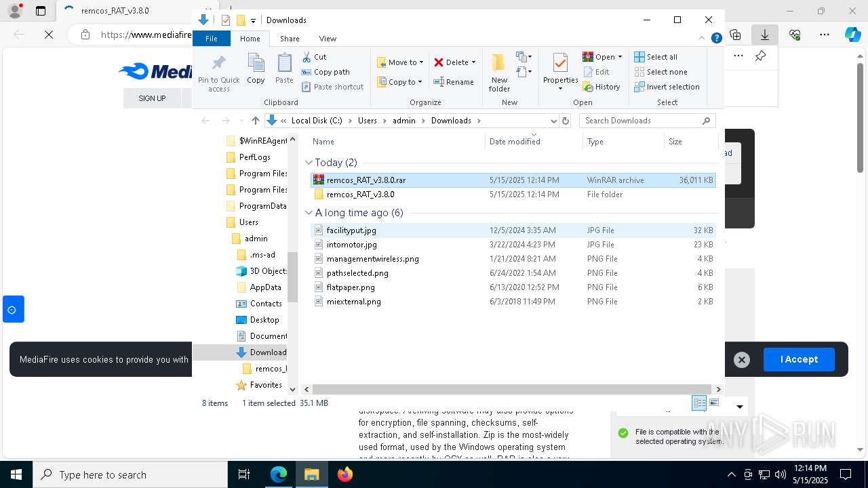868x488 pixels.
Task: Open Explorer Help question mark icon
Action: pos(716,39)
